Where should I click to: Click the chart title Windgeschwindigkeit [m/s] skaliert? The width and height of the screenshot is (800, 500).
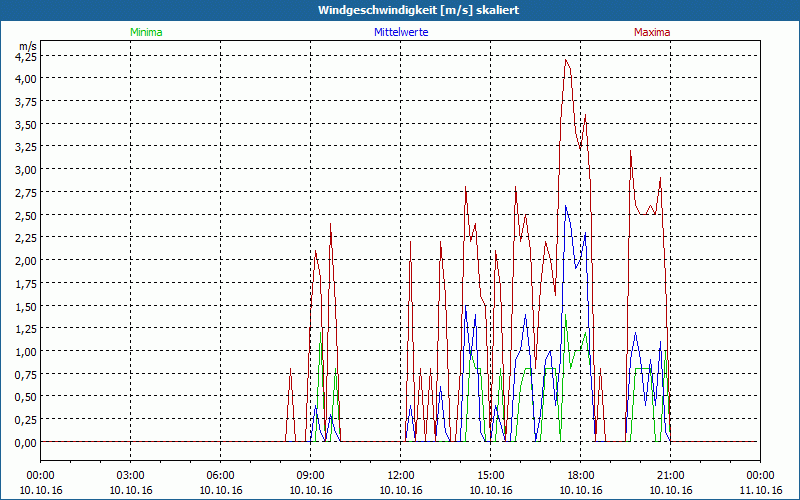pyautogui.click(x=418, y=10)
